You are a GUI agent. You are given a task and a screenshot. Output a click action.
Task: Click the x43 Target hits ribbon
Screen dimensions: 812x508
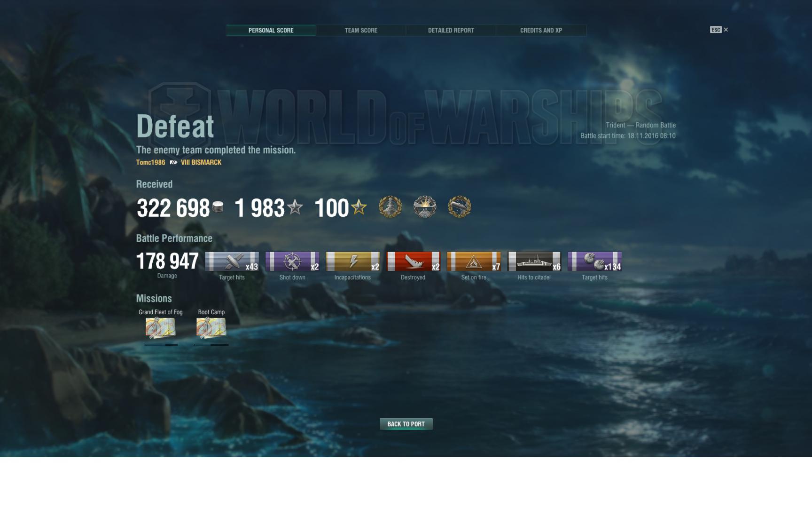pyautogui.click(x=232, y=262)
